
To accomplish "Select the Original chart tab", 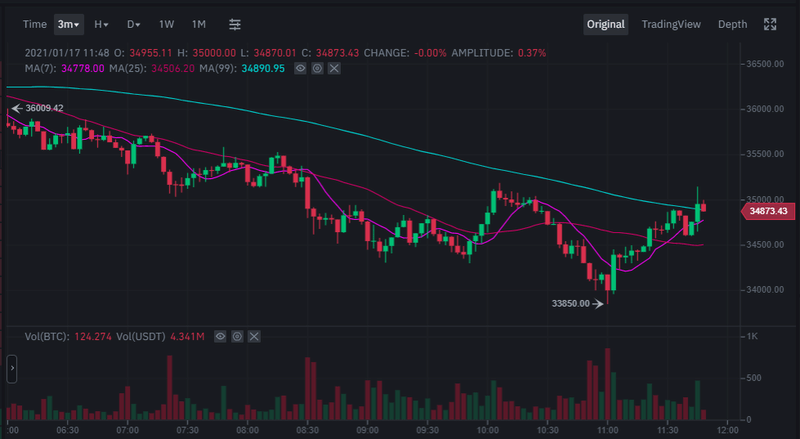I will click(x=606, y=24).
